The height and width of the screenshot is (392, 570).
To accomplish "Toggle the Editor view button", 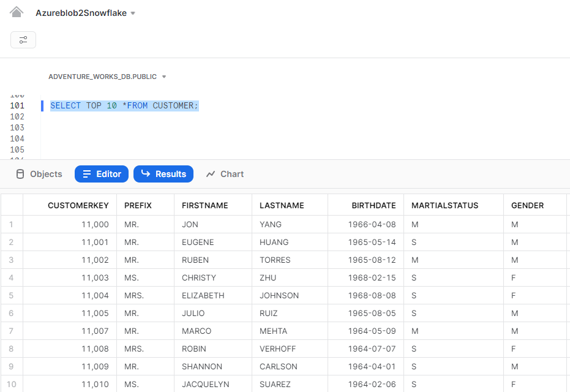I will [x=102, y=174].
